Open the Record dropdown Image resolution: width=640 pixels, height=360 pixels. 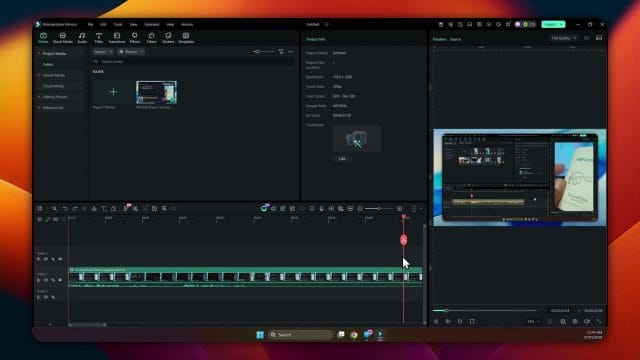(x=131, y=52)
